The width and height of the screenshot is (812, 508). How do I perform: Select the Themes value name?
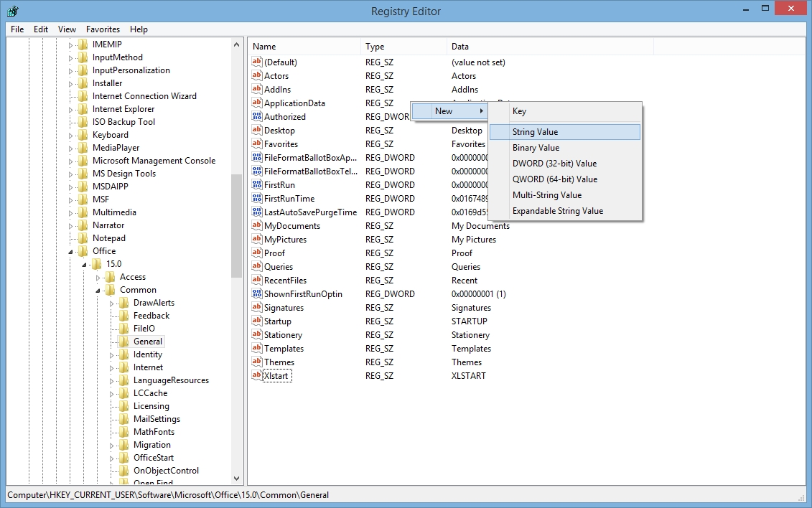click(279, 362)
